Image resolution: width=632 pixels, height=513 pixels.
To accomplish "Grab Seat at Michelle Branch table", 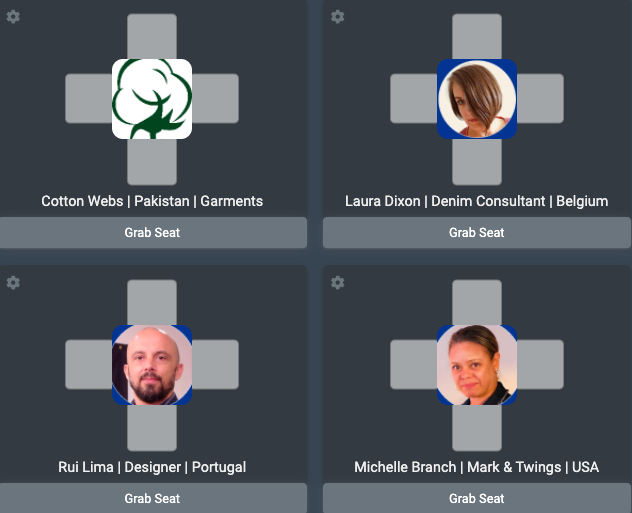I will (477, 498).
